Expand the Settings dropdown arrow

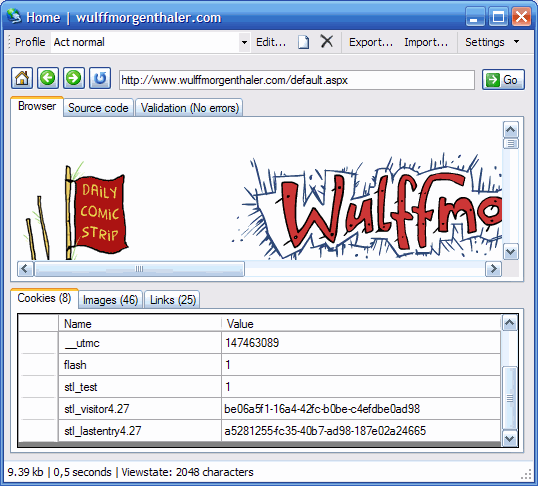(516, 42)
